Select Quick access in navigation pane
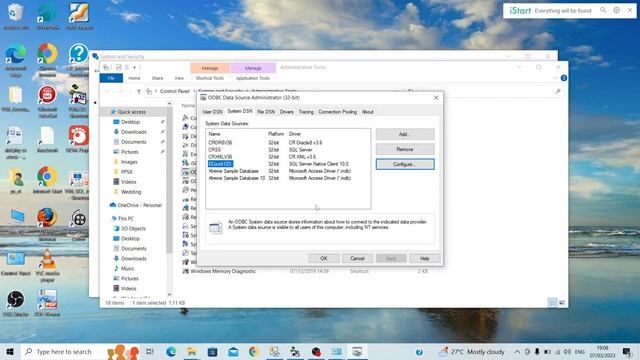The width and height of the screenshot is (640, 360). click(131, 112)
